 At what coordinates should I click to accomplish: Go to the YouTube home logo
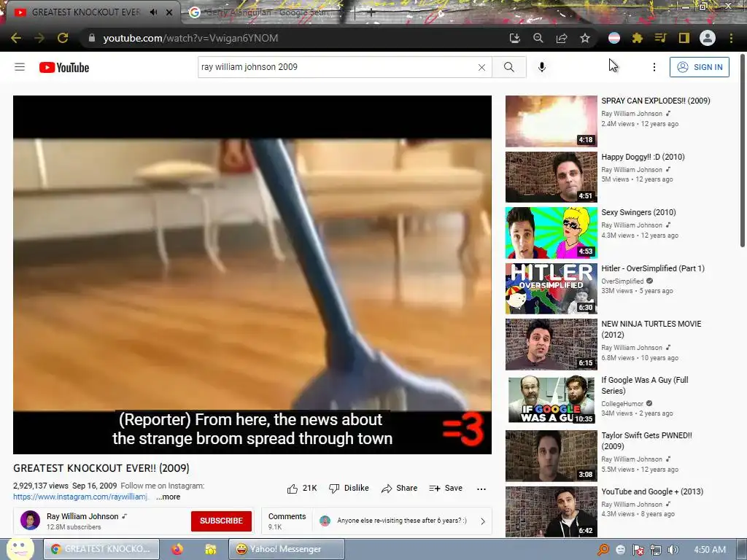[x=64, y=68]
